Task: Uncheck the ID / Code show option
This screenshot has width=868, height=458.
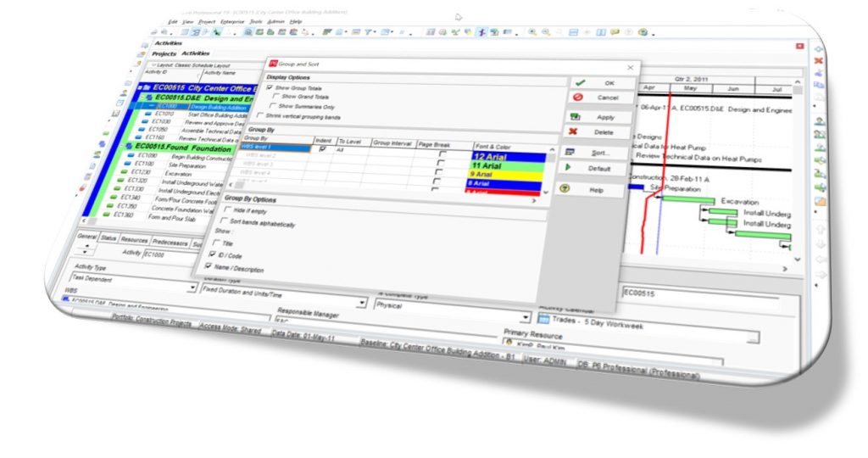Action: pos(211,254)
